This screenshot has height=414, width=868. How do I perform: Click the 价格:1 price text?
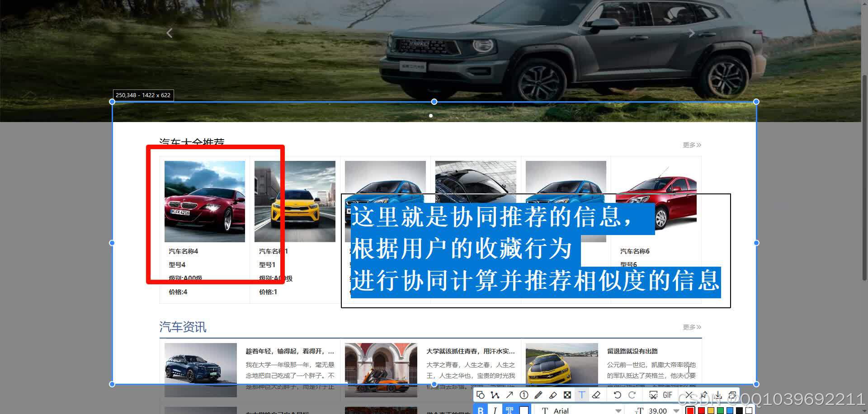268,292
